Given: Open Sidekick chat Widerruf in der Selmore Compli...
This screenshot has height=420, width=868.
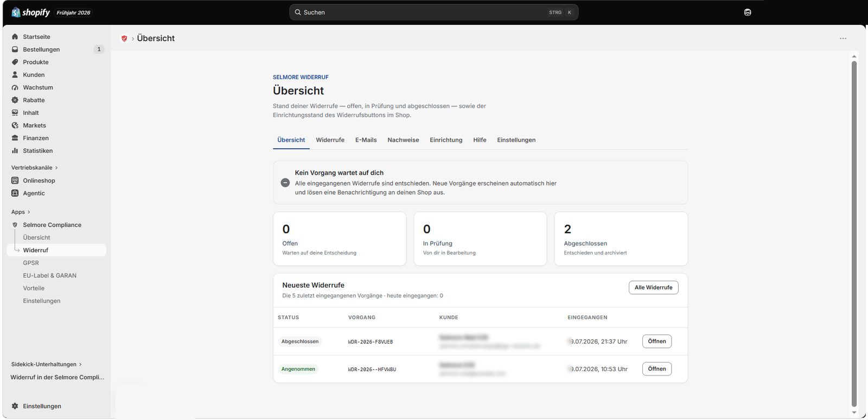Looking at the screenshot, I should click(x=57, y=377).
